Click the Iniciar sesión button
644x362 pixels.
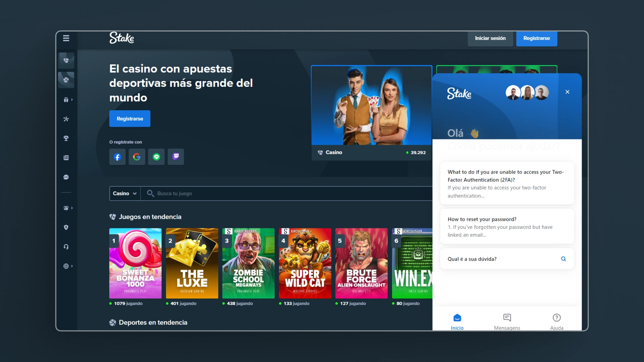tap(490, 39)
